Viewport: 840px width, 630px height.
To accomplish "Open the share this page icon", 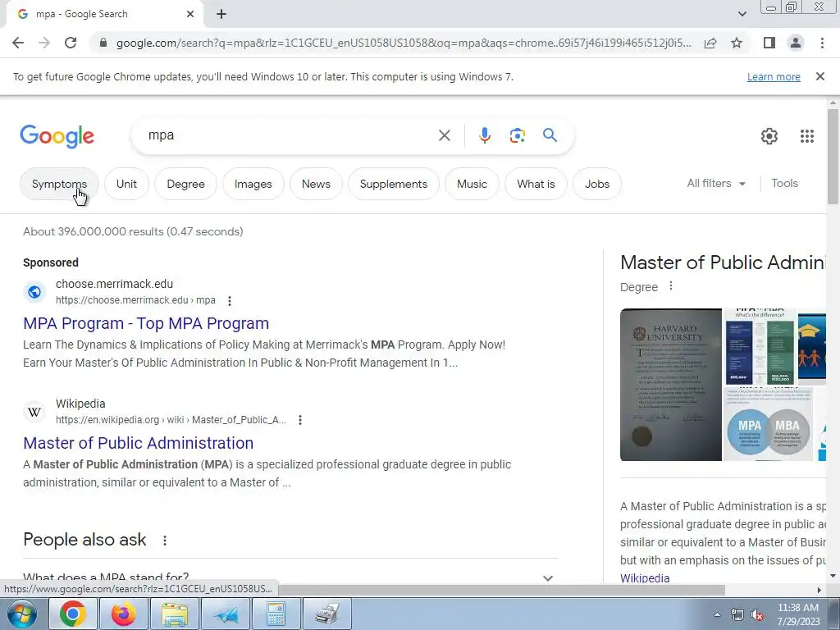I will [710, 43].
